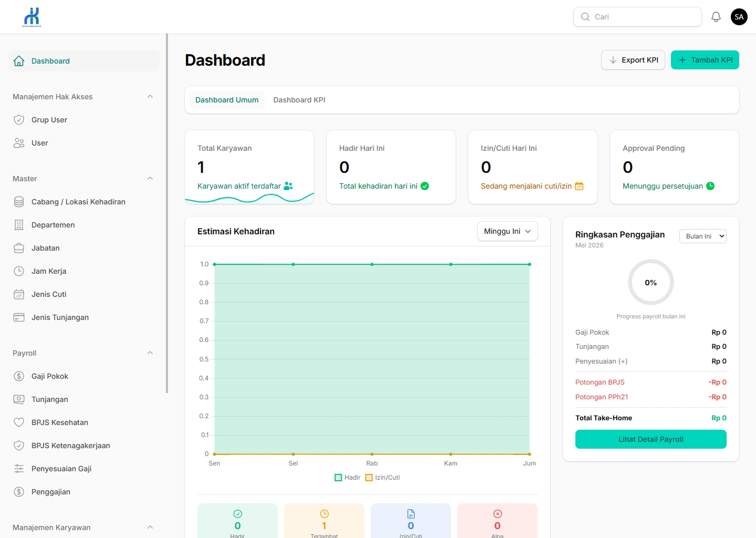The image size is (756, 538).
Task: Switch to Dashboard Umum tab
Action: pyautogui.click(x=227, y=100)
